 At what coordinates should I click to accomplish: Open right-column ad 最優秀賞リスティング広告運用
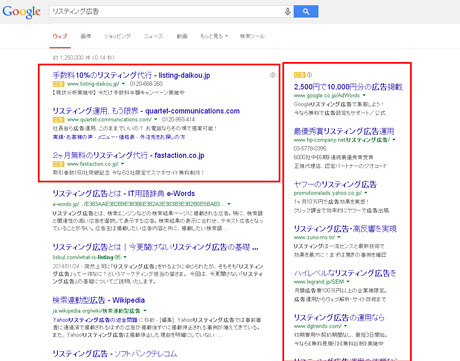point(344,131)
